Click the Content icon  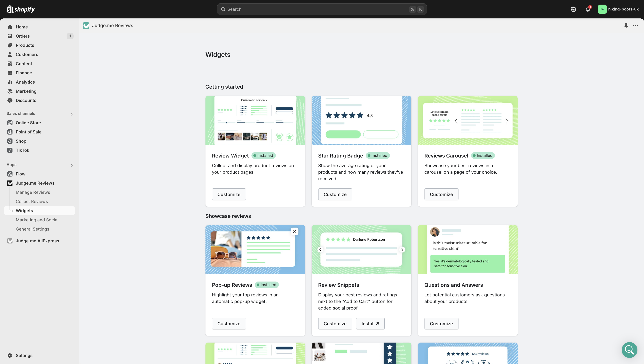point(10,63)
